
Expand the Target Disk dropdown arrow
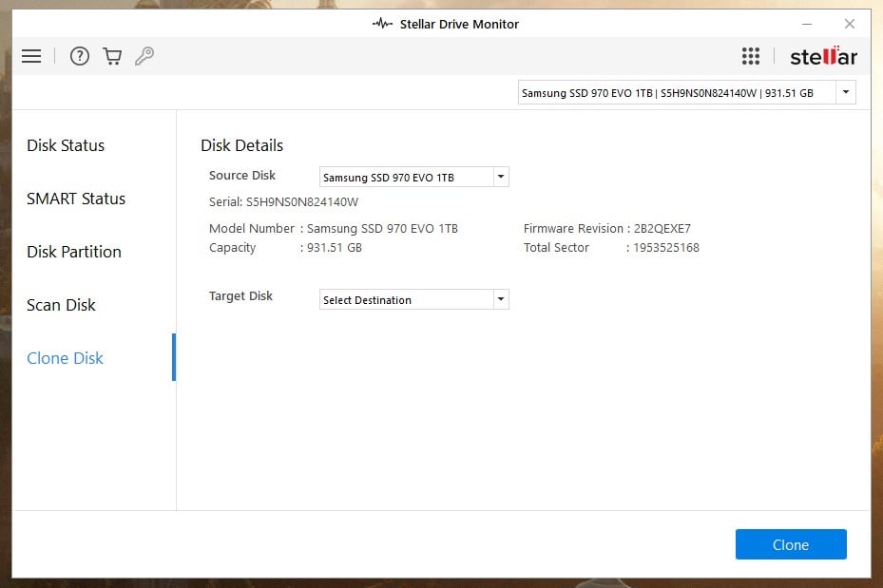(501, 299)
